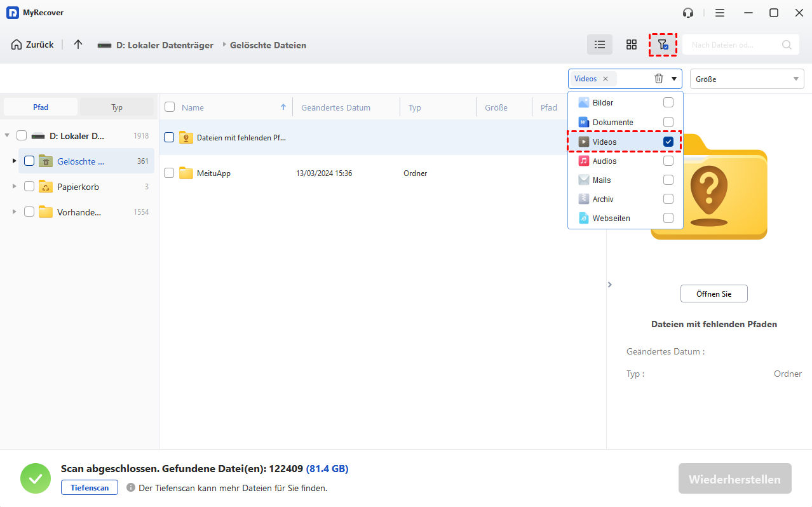Tick the MeituApp folder checkbox

[169, 173]
